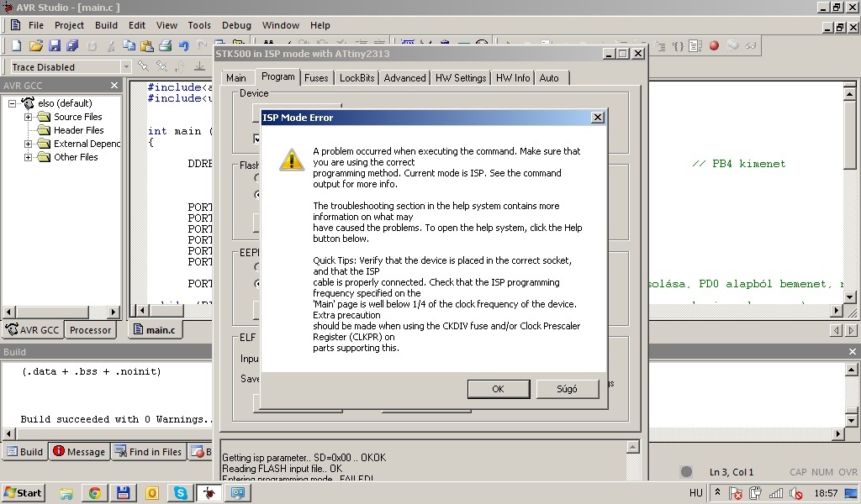Click the AVR Studio ladybug taskbar icon

(x=209, y=492)
